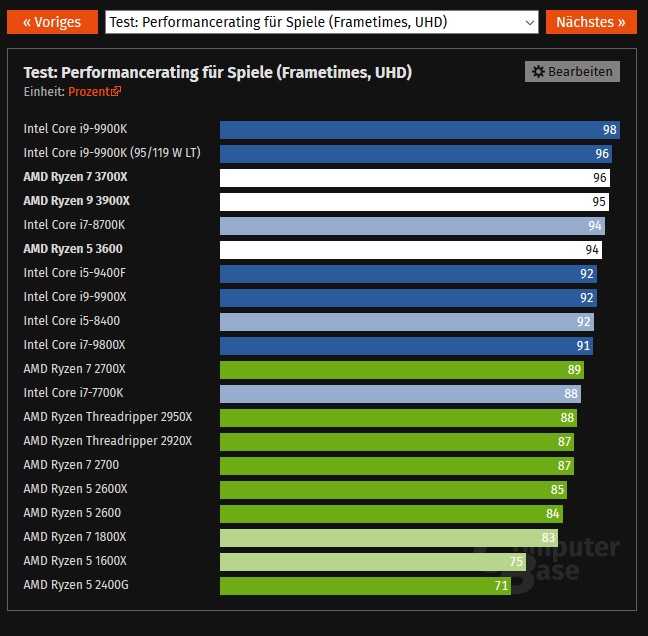The height and width of the screenshot is (636, 648).
Task: Click the AMD Ryzen 5 3600 label
Action: tap(73, 249)
